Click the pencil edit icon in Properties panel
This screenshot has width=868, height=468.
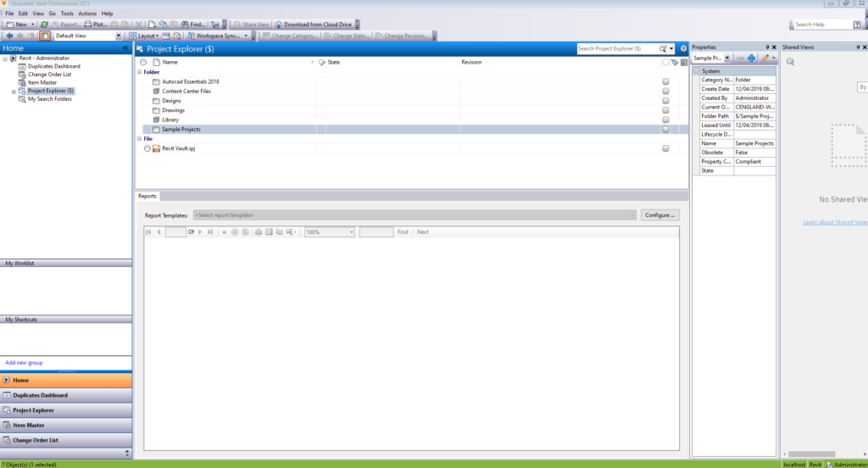[x=765, y=58]
